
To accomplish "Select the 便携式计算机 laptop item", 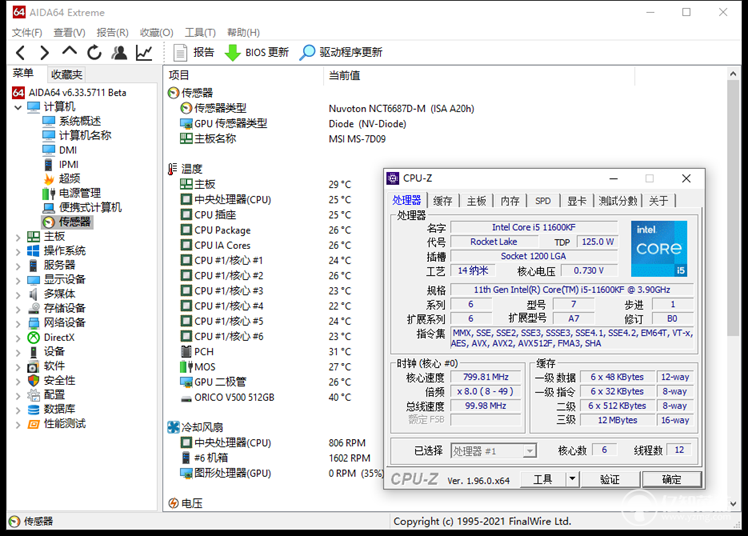I will tap(90, 207).
